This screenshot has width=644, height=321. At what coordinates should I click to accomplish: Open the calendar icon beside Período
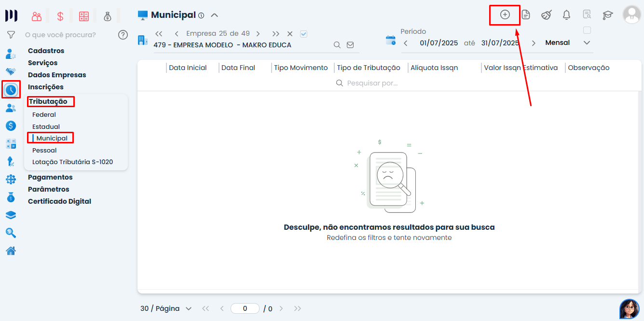390,40
